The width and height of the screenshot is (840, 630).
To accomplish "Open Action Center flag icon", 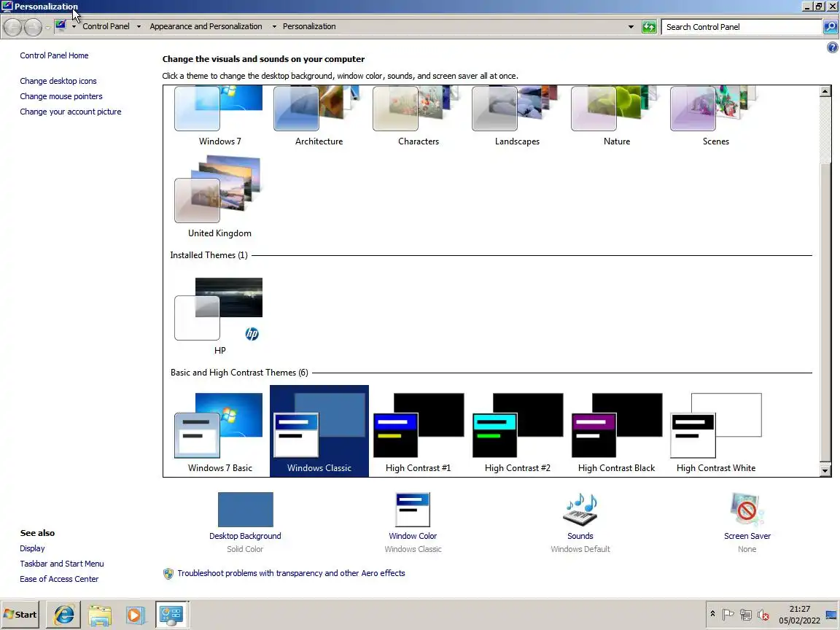I will point(728,615).
